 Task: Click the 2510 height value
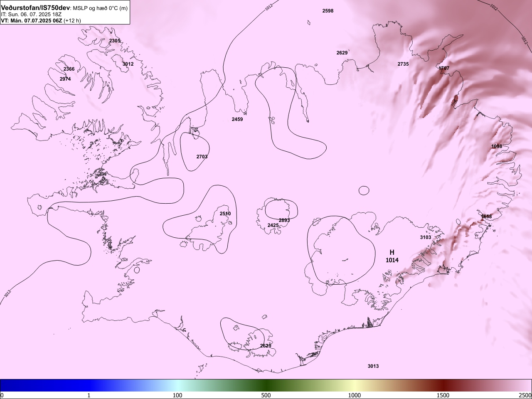225,214
